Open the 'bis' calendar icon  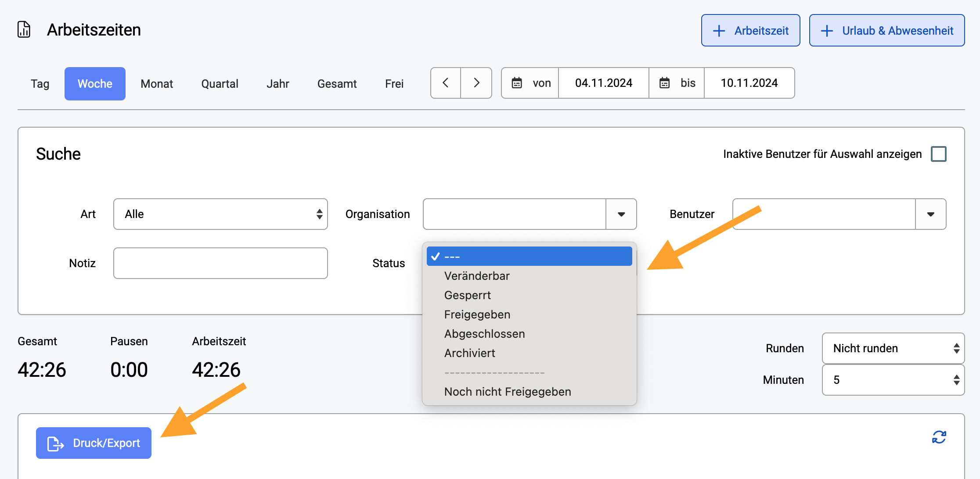pos(665,83)
